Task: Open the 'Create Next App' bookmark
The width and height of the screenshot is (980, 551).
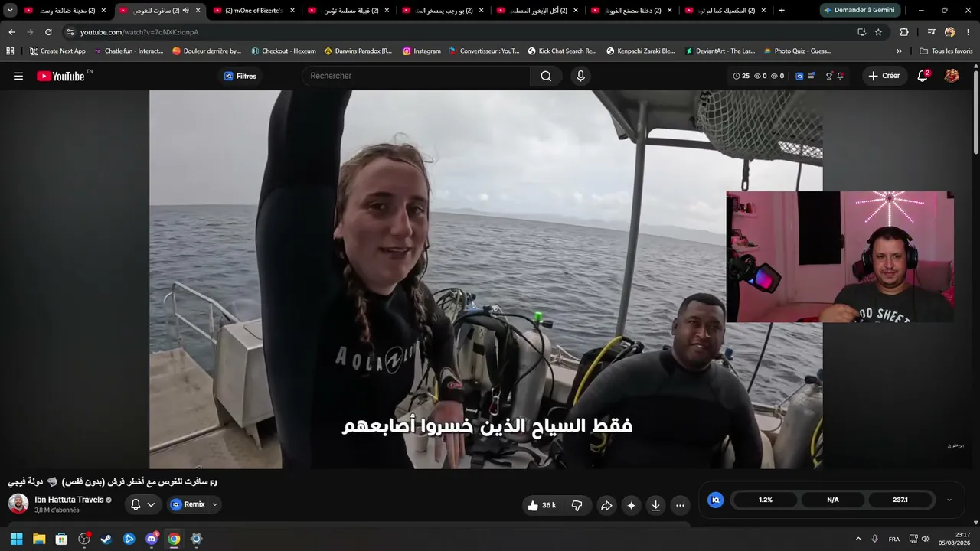Action: click(57, 51)
